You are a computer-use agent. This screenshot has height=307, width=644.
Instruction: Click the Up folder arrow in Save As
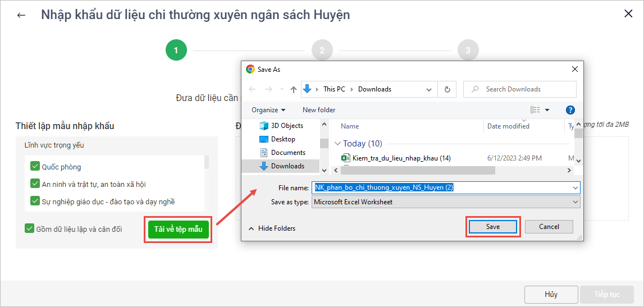coord(294,89)
